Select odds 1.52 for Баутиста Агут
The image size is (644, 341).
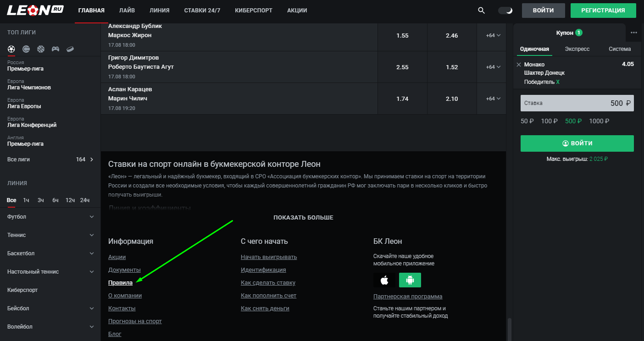[452, 67]
